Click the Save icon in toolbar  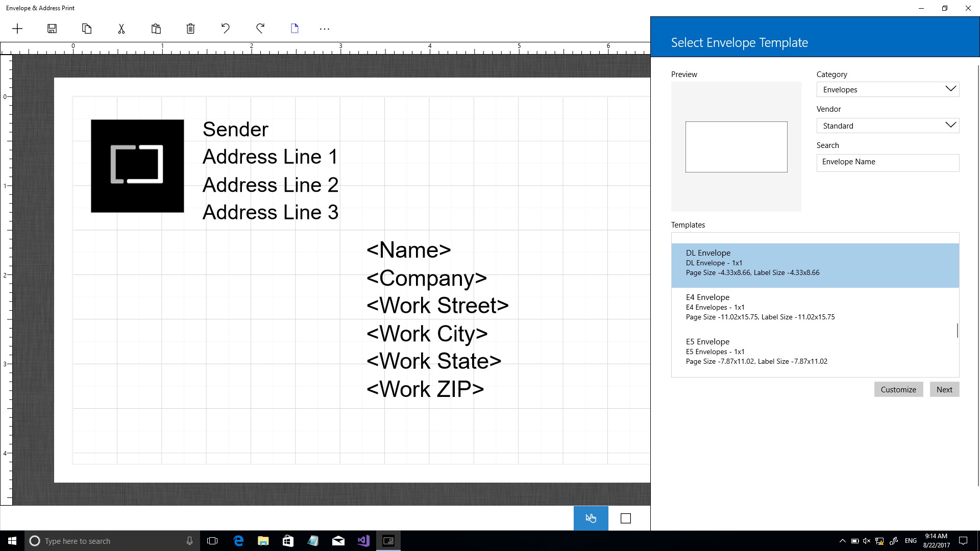coord(52,29)
